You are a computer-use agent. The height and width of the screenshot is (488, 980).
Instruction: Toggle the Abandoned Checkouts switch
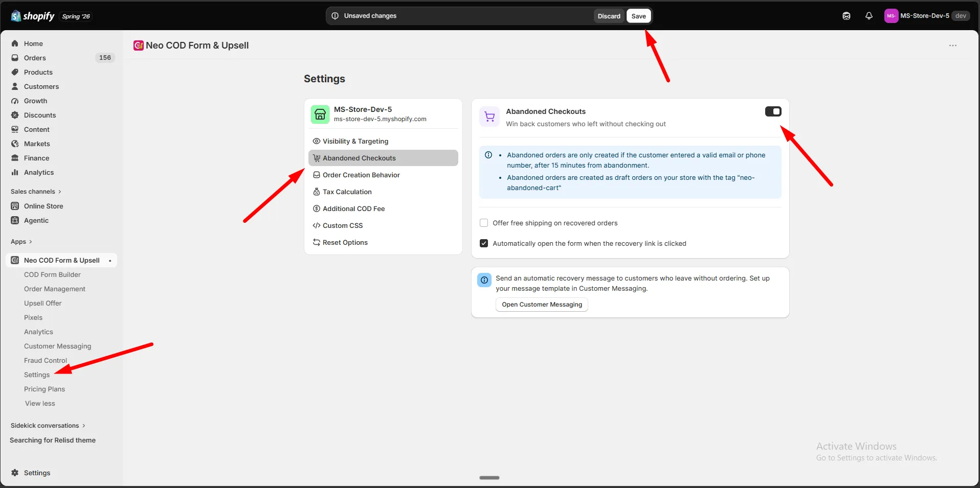coord(773,111)
